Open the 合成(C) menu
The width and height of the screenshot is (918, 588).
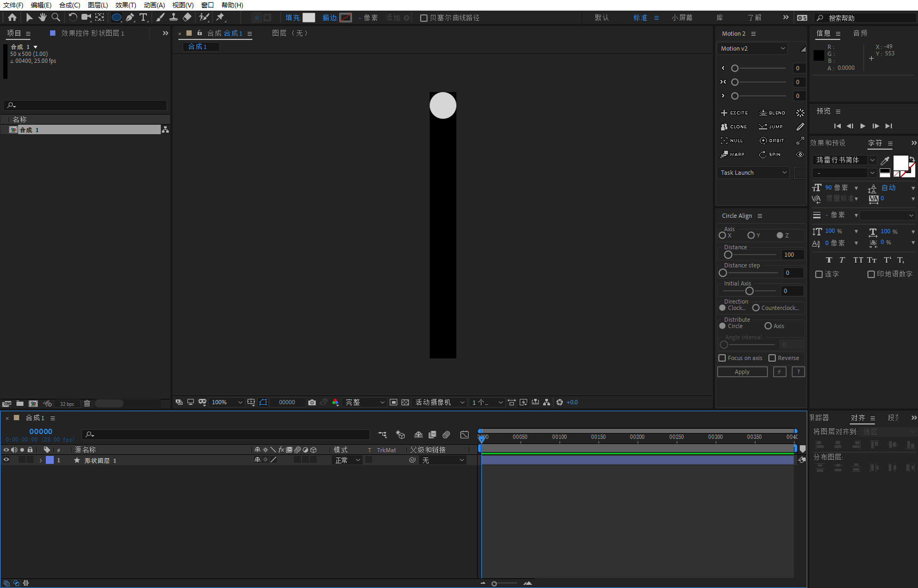tap(70, 5)
